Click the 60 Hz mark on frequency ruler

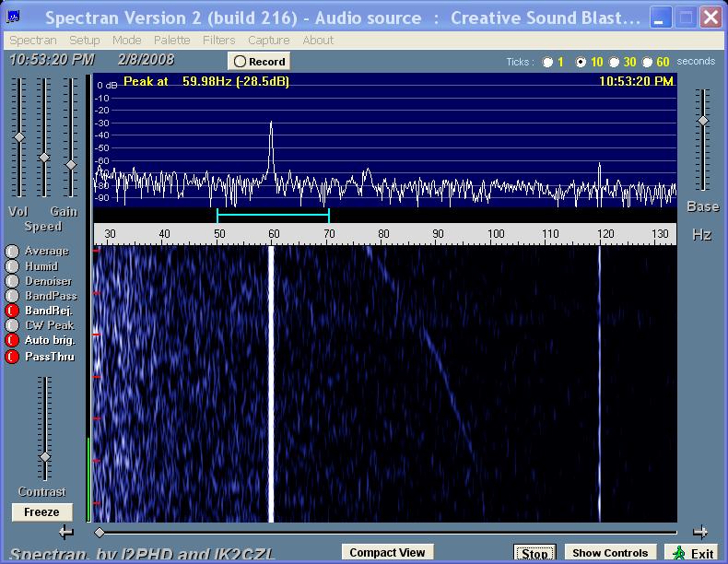tap(274, 234)
